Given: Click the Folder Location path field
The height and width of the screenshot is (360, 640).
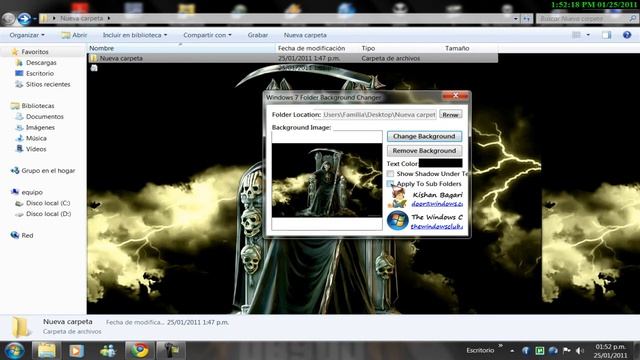Looking at the screenshot, I should (x=379, y=115).
